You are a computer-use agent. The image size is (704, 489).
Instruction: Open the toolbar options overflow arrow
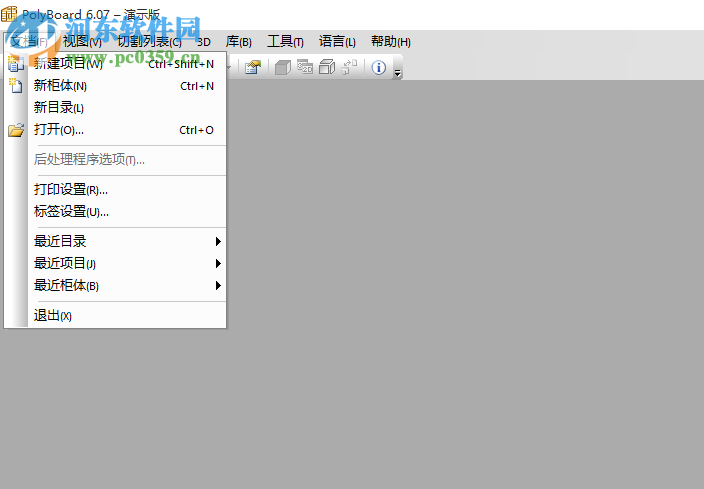click(397, 73)
